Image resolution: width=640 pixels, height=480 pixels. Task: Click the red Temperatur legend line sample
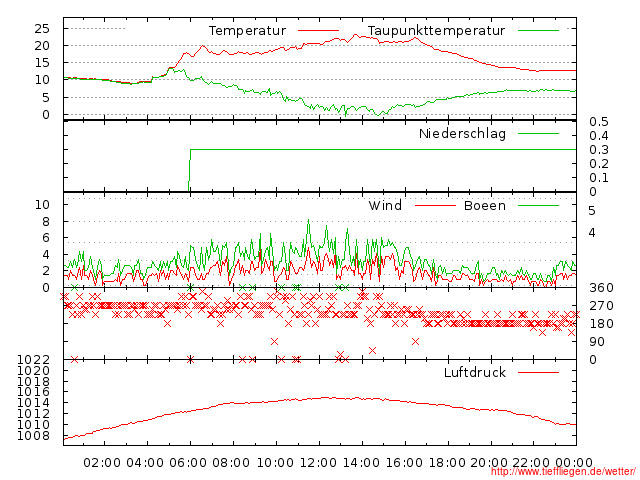(318, 31)
